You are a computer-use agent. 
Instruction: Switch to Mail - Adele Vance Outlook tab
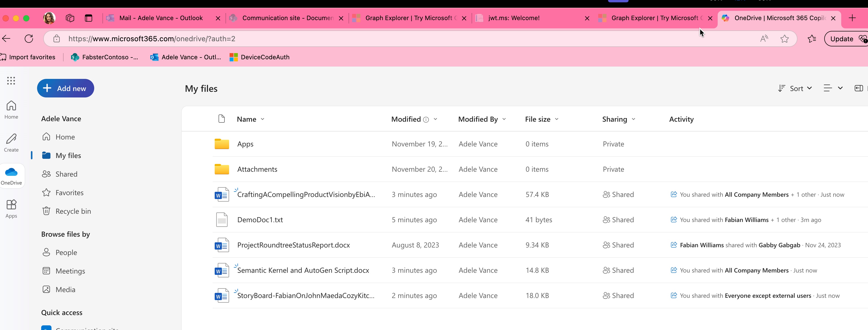tap(162, 18)
